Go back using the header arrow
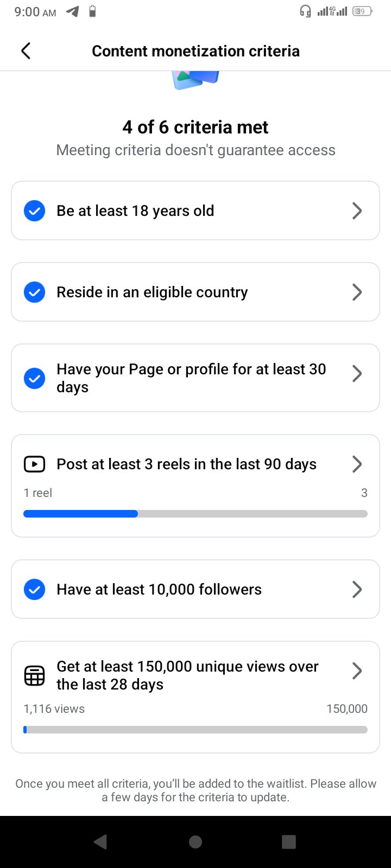The image size is (391, 868). click(26, 51)
